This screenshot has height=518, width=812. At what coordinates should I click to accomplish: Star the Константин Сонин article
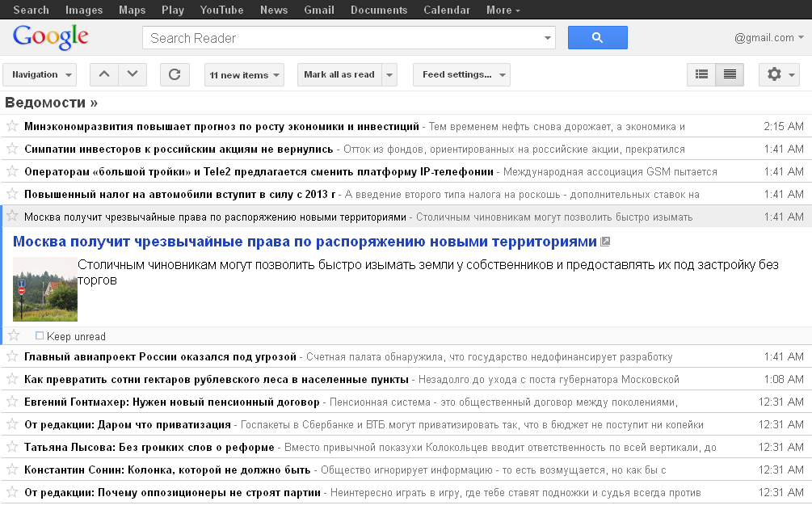[12, 470]
